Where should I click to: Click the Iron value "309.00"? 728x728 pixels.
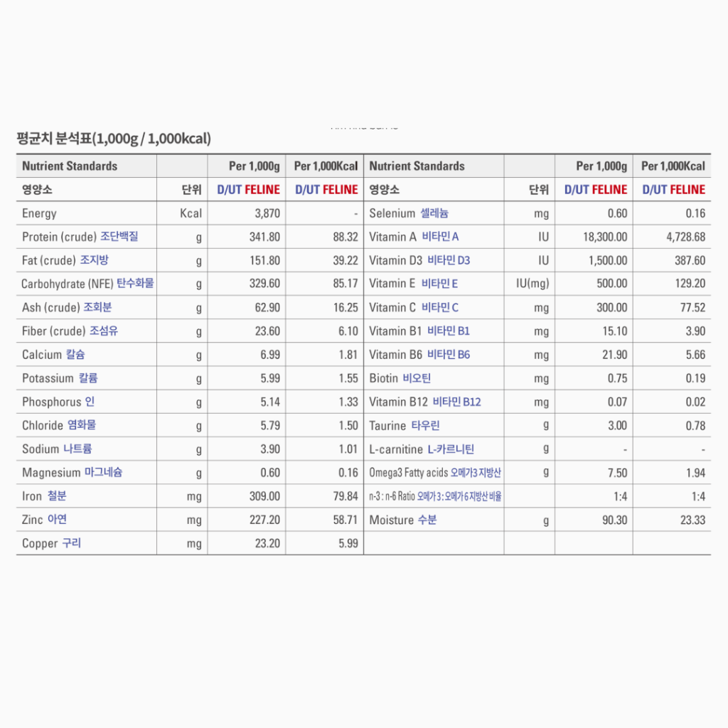264,496
